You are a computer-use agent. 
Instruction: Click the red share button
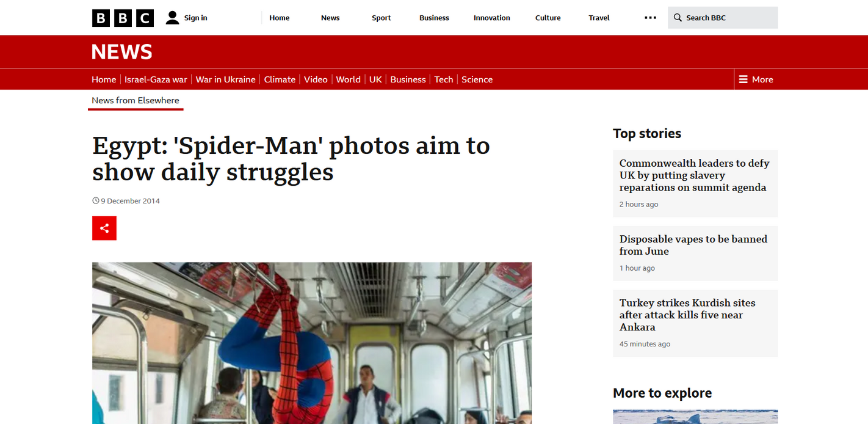(104, 228)
